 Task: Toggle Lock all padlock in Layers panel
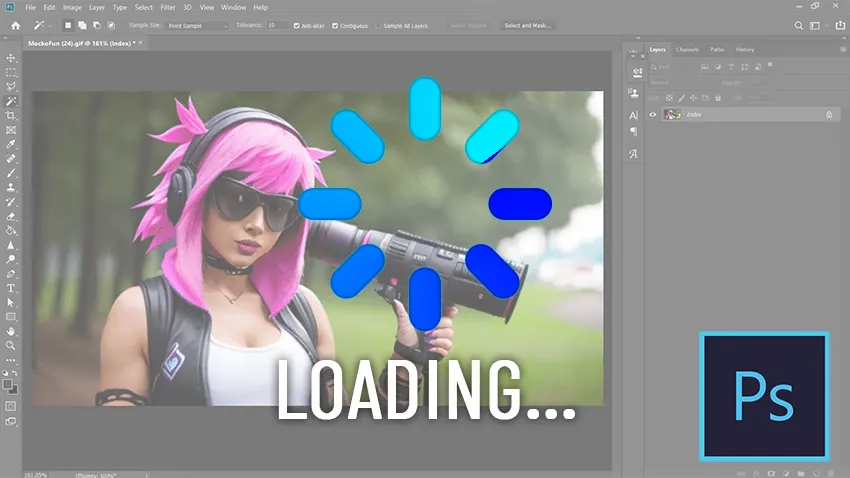718,98
